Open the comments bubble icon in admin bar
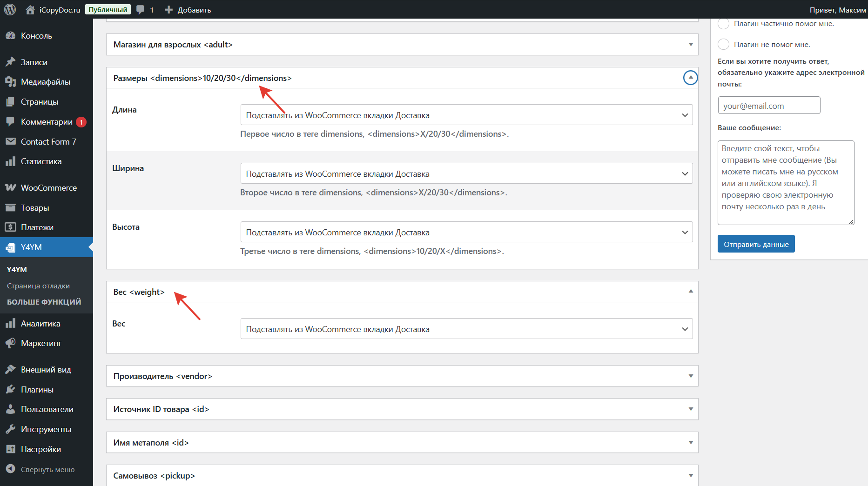Screen dimensions: 868x486 tap(141, 10)
